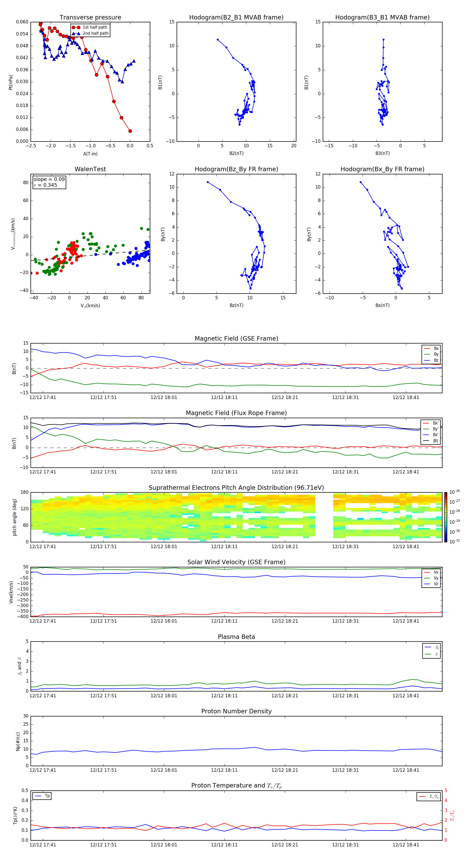The width and height of the screenshot is (473, 868).
Task: Click the 'A(T·m)' x-axis label
Action: point(90,154)
